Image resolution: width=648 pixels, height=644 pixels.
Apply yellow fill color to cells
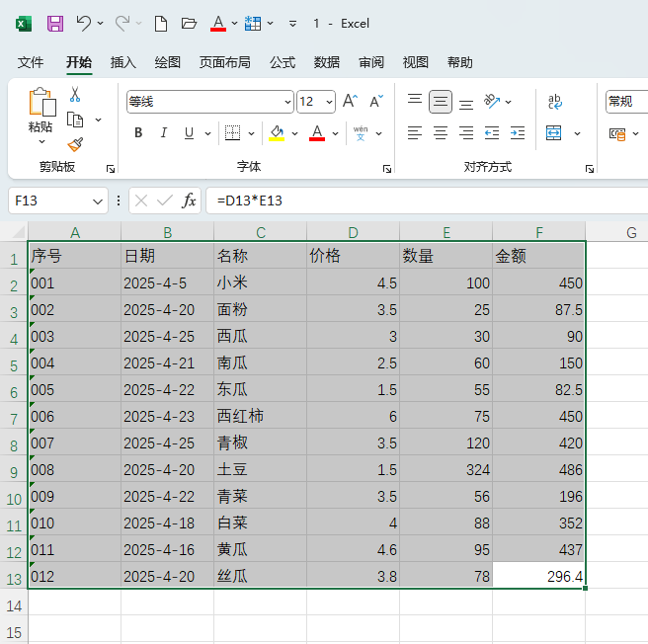[x=276, y=133]
